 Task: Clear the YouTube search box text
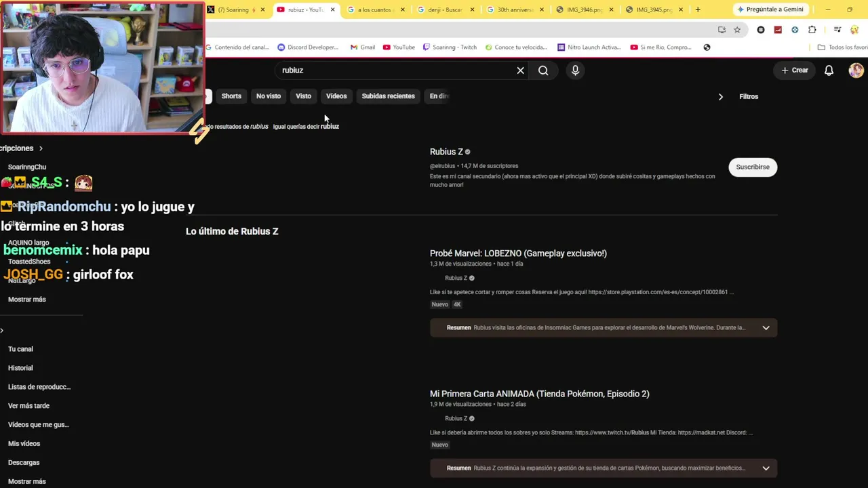(520, 70)
